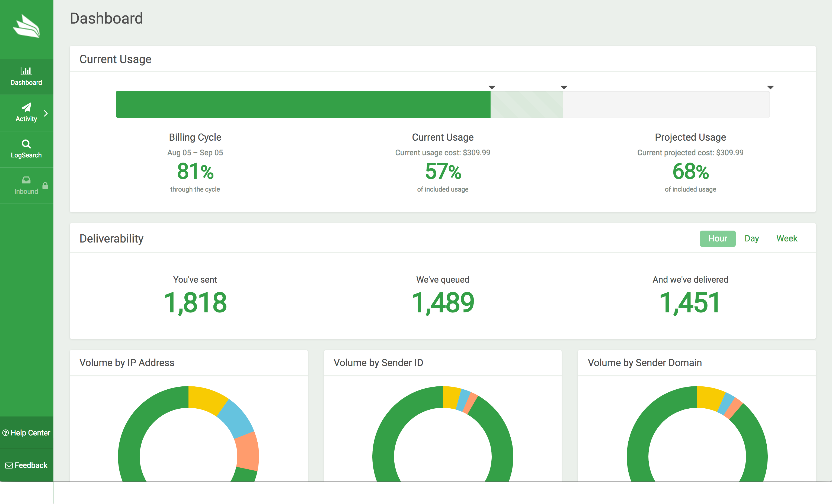Switch deliverability view to Day
832x504 pixels.
pos(751,239)
